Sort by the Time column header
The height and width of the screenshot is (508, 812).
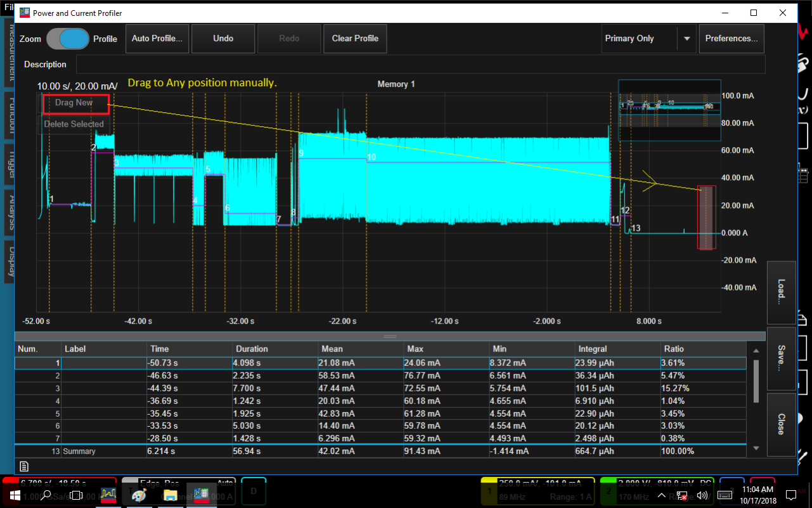pos(190,349)
